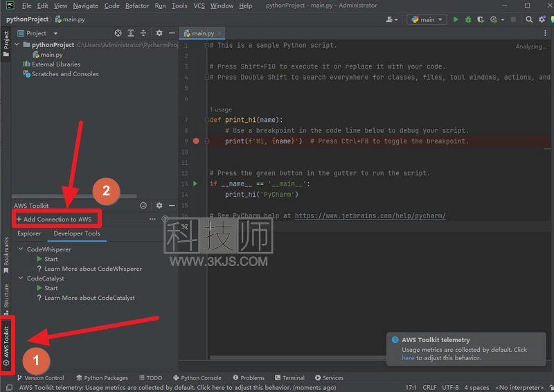The height and width of the screenshot is (392, 554).
Task: Open the Version Control tool window
Action: pyautogui.click(x=41, y=378)
